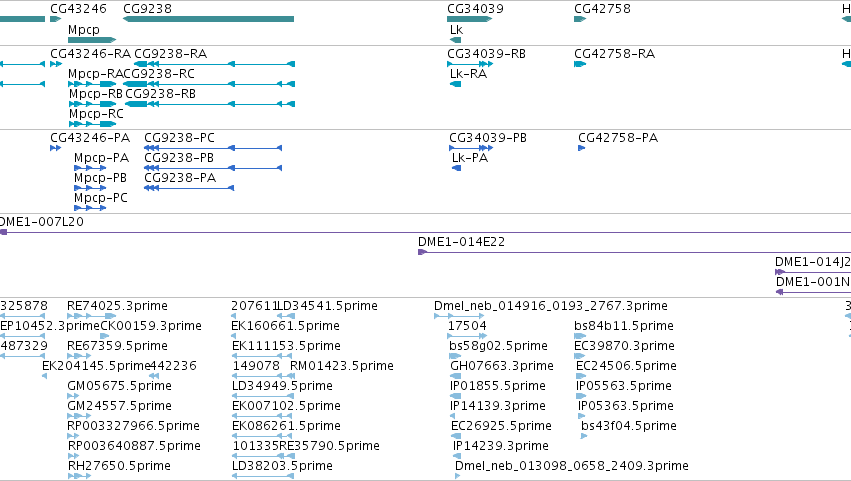Screen dimensions: 851x481
Task: Click the GH07663.3prime EST label
Action: point(502,366)
